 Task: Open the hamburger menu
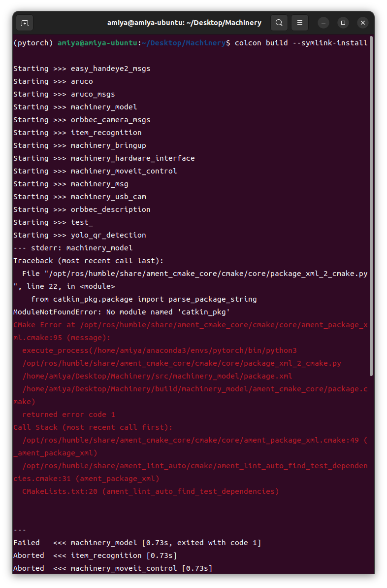tap(299, 23)
